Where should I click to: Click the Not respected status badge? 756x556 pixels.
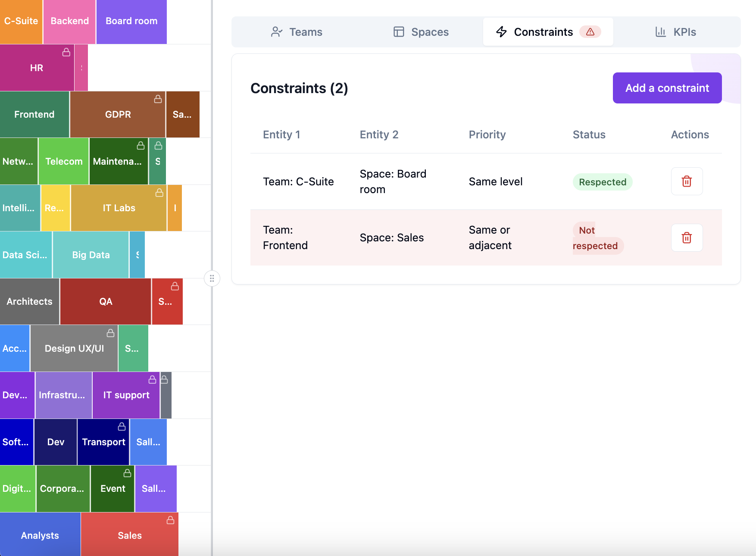click(597, 238)
